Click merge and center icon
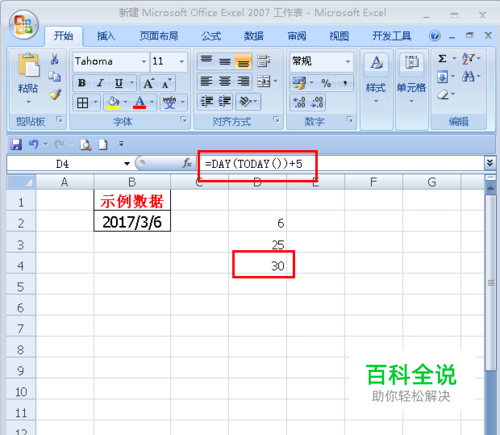This screenshot has width=500, height=435. (264, 81)
